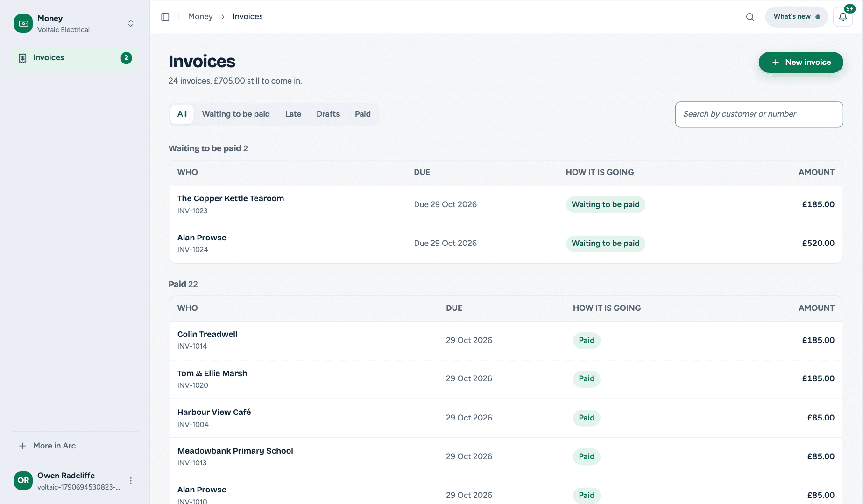Screen dimensions: 863x504
Task: Open the What's new button
Action: coord(797,17)
